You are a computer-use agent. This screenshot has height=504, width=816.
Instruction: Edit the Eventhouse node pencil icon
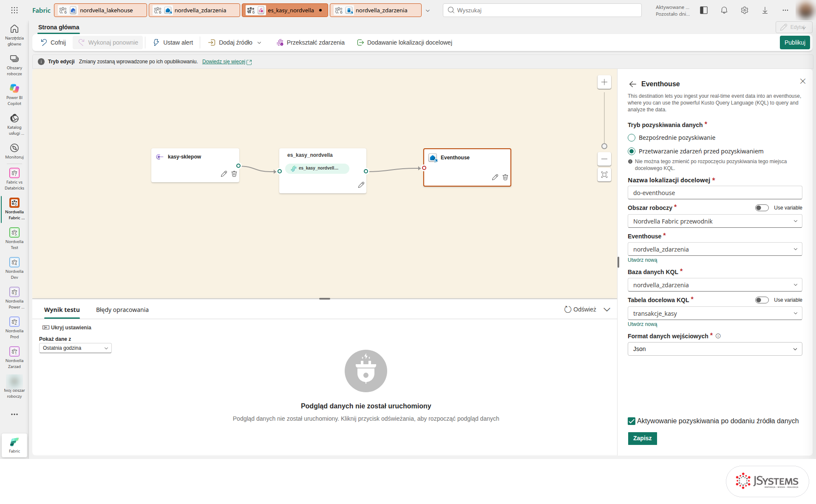[x=495, y=177]
